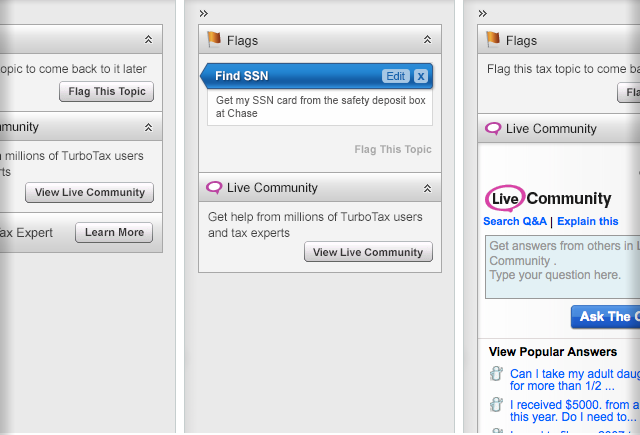Click the pink speech bubble icon in middle panel
The width and height of the screenshot is (640, 435).
(x=214, y=187)
